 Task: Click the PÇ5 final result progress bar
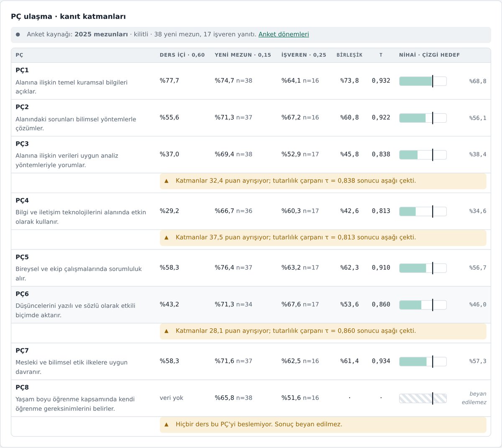(423, 268)
